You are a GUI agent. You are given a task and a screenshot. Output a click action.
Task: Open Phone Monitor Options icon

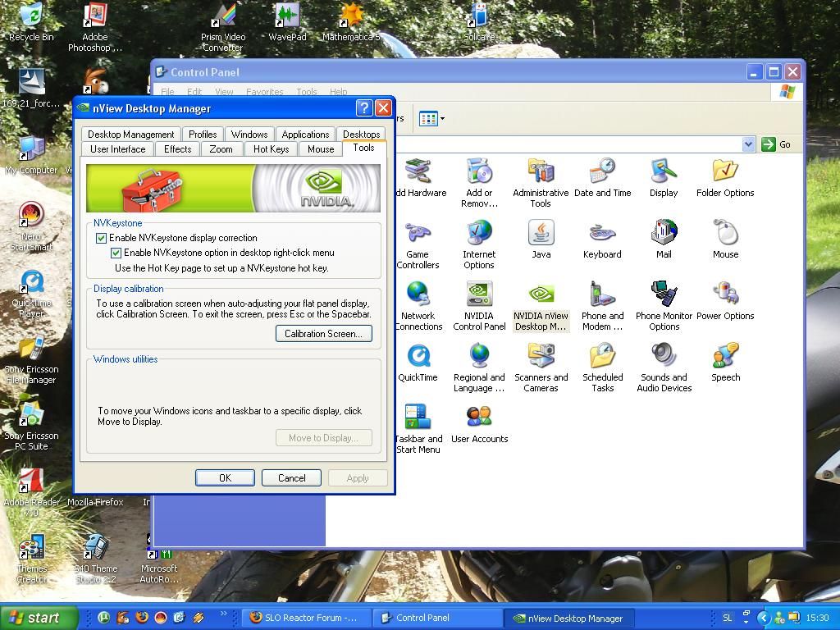click(x=664, y=306)
